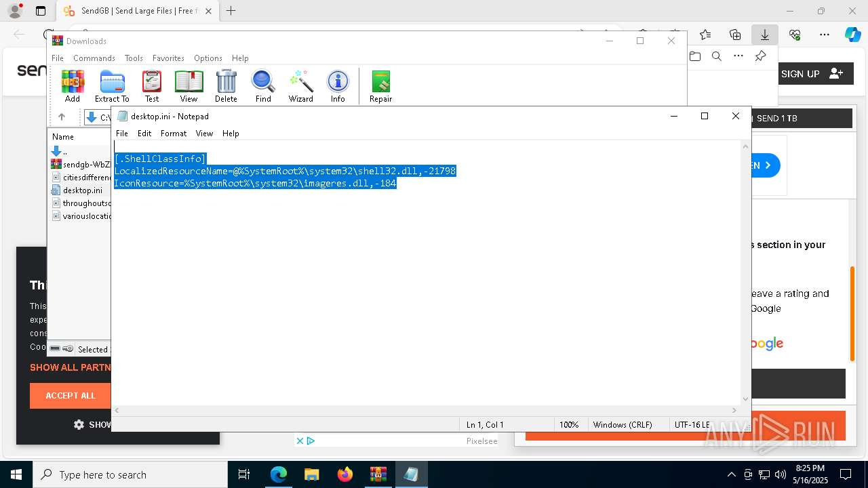Click the Extract To toolbar icon
Viewport: 868px width, 488px height.
tap(112, 86)
